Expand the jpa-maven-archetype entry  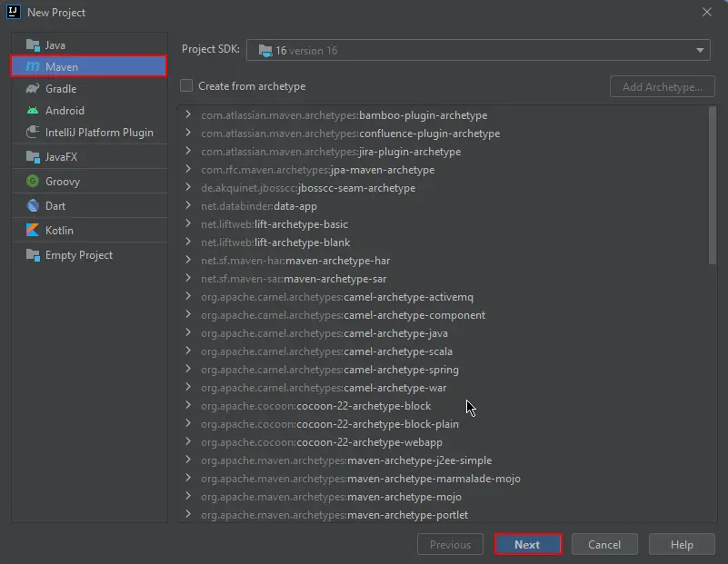(187, 170)
